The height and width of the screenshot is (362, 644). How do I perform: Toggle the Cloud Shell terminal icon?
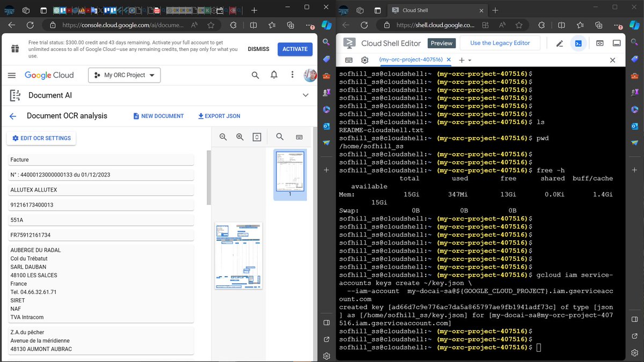click(579, 43)
